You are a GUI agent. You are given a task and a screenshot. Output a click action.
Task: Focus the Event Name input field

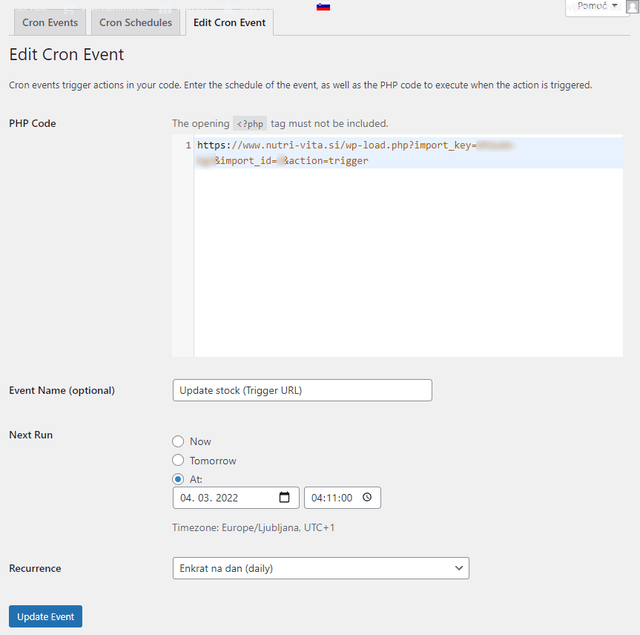coord(302,390)
